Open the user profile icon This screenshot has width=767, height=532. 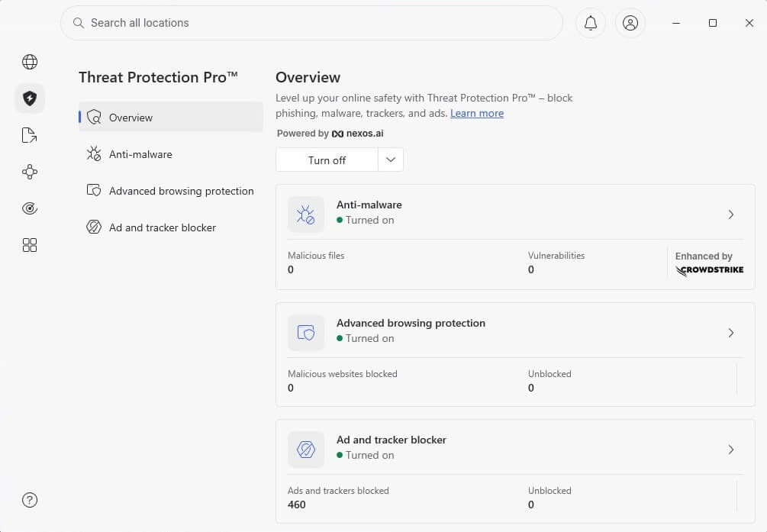(630, 23)
